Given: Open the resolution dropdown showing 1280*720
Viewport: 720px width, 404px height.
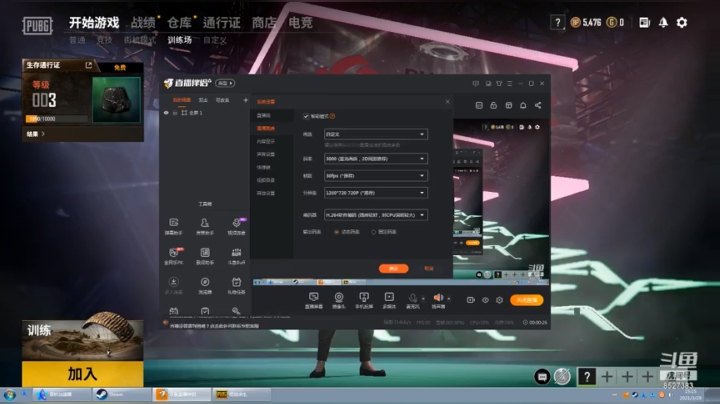Looking at the screenshot, I should [x=376, y=193].
